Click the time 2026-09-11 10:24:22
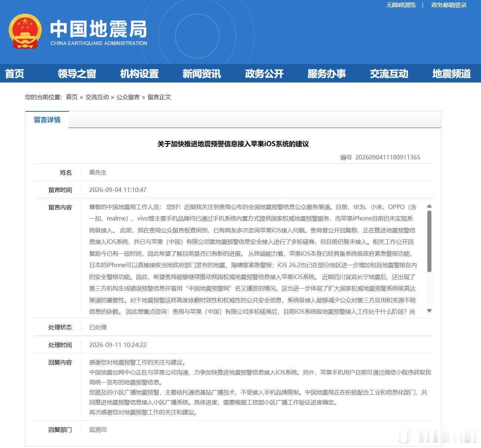The height and width of the screenshot is (448, 481). [118, 345]
